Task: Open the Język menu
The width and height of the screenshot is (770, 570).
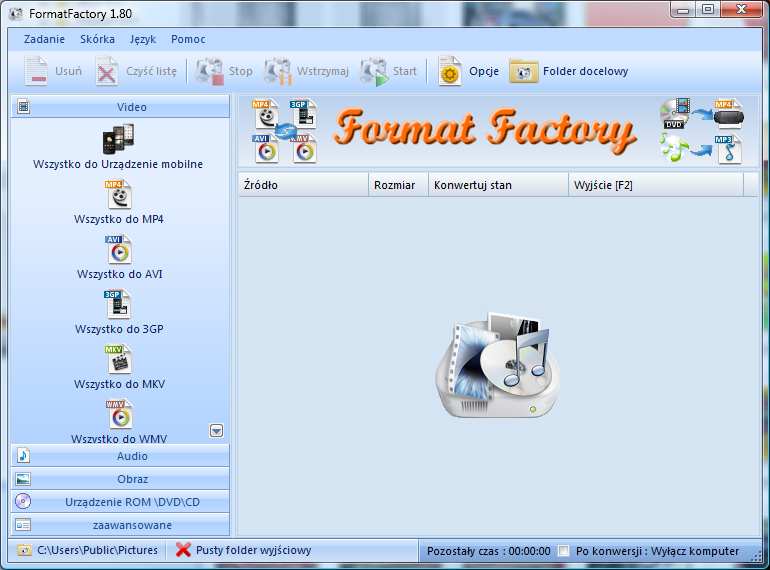Action: click(143, 39)
